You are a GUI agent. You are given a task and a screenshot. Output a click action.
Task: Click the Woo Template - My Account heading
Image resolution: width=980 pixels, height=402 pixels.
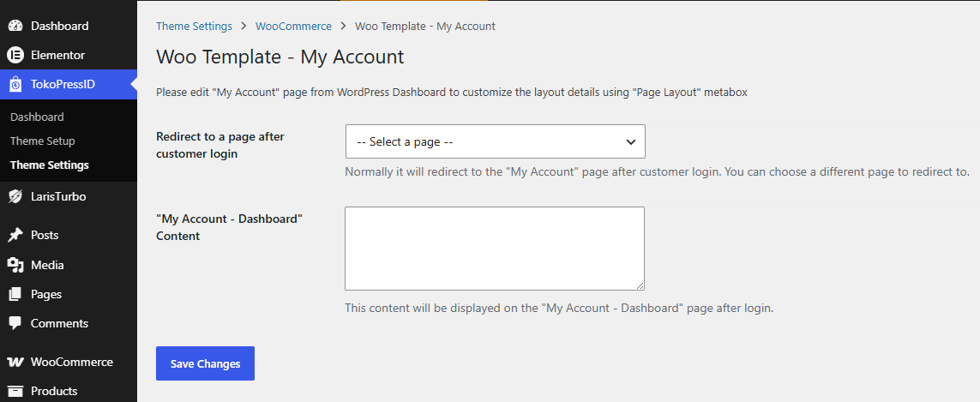(x=280, y=57)
